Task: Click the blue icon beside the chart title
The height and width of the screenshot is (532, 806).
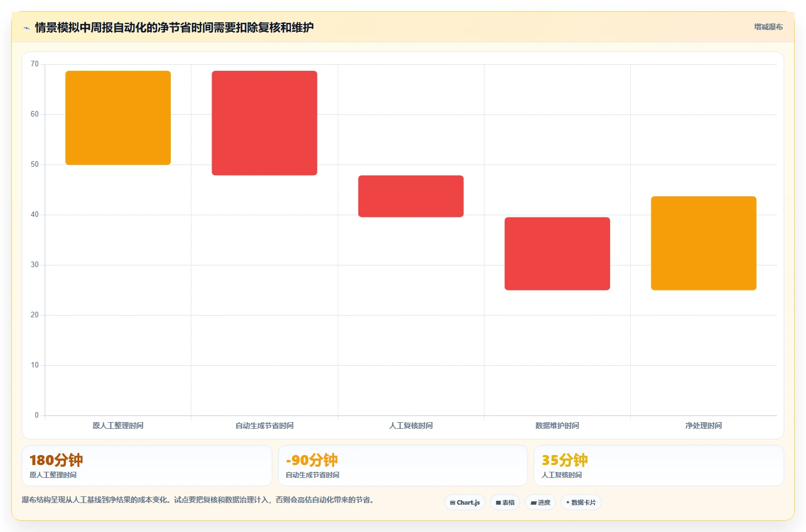Action: (26, 28)
